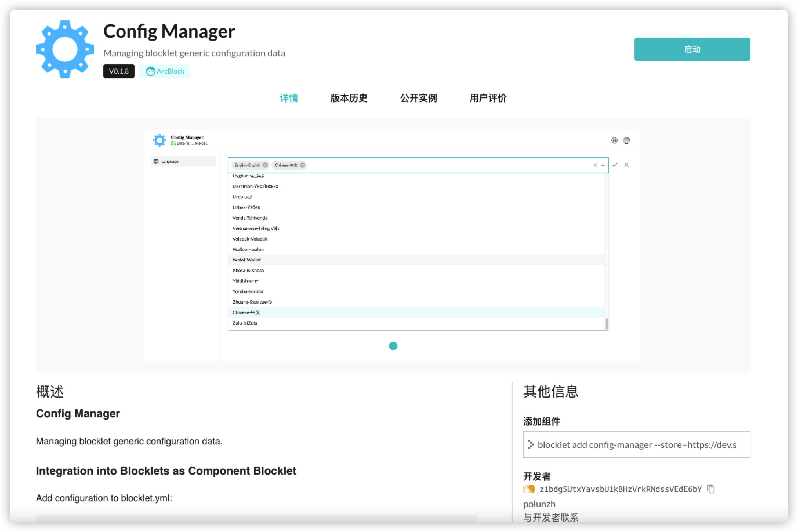Click the small gear logo in screenshot header
Viewport: 798px width, 532px height.
tap(159, 140)
